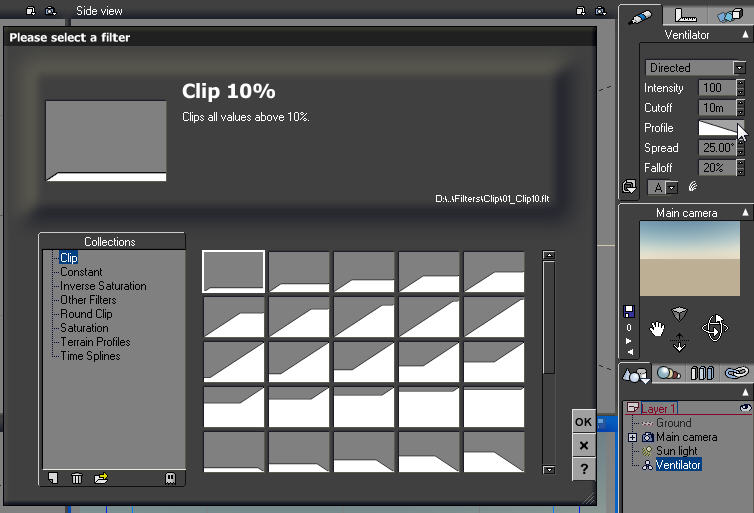The image size is (754, 513).
Task: Click the blue floppy disk save camera icon
Action: click(629, 312)
